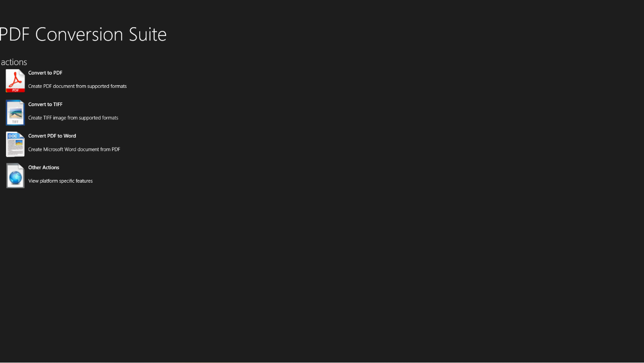Viewport: 644px width, 363px height.
Task: Click "Create TIFF image from supported formats"
Action: coord(73,118)
